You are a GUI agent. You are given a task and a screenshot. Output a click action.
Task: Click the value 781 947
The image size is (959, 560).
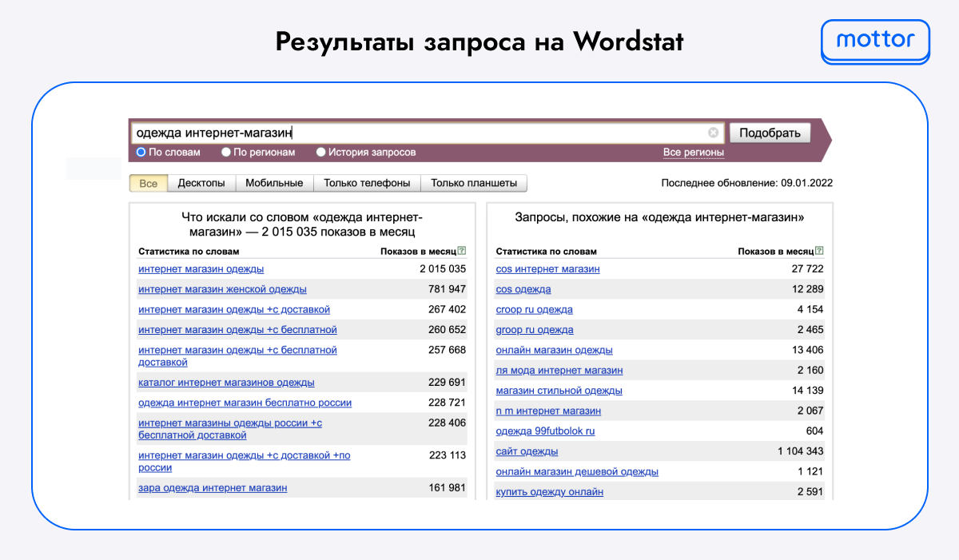[447, 289]
